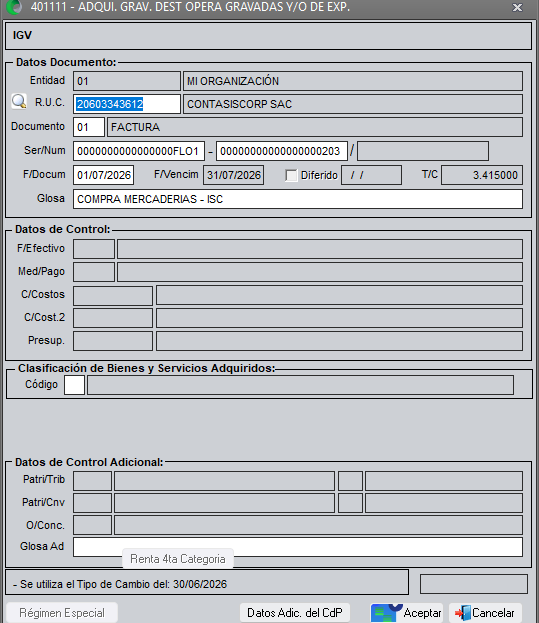Click the Cancelar exit door icon

pyautogui.click(x=462, y=613)
